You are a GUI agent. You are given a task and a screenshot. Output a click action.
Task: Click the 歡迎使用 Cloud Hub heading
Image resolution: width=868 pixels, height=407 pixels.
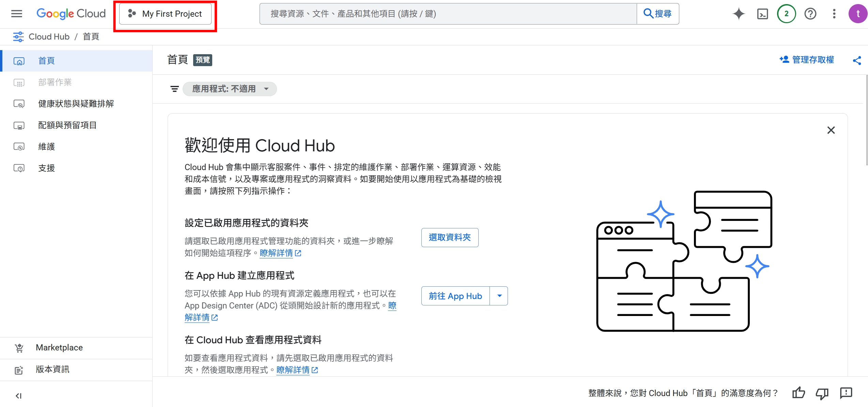[260, 146]
